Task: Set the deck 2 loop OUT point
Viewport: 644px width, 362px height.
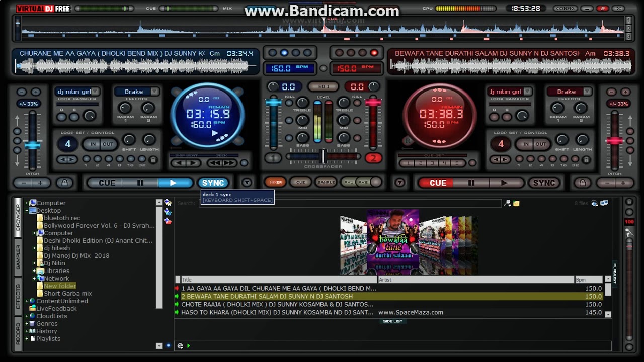Action: [541, 144]
